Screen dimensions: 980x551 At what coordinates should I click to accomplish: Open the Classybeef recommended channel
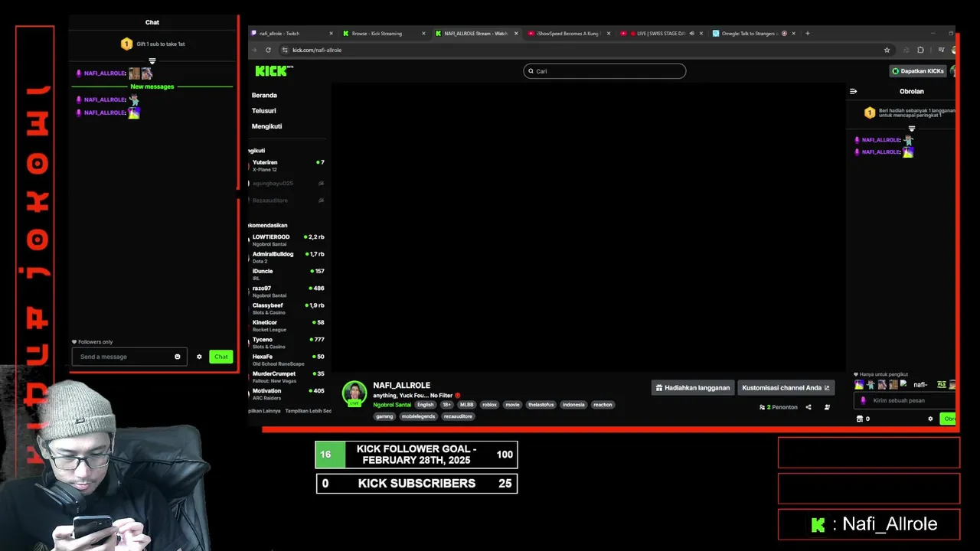coord(288,308)
